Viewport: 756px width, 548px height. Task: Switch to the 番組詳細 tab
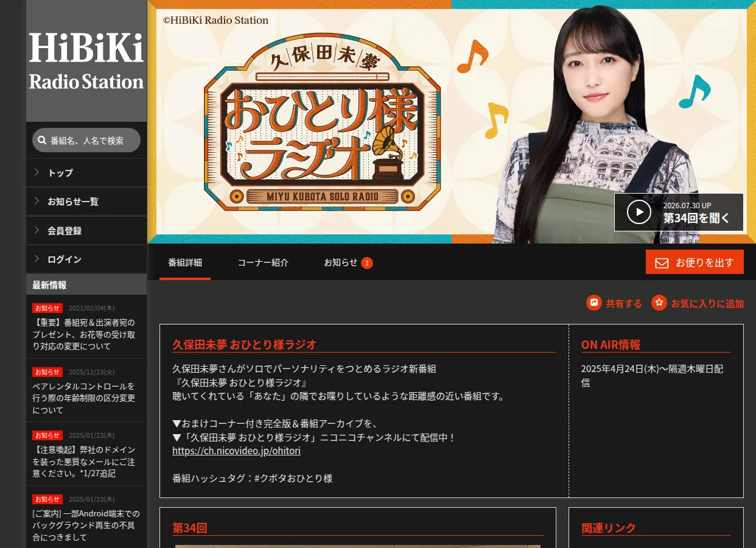185,262
